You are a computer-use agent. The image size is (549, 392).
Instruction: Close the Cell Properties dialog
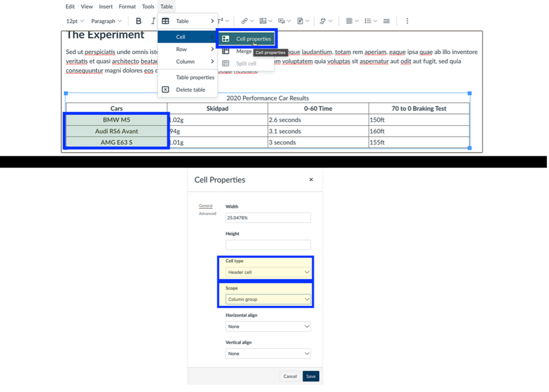311,179
